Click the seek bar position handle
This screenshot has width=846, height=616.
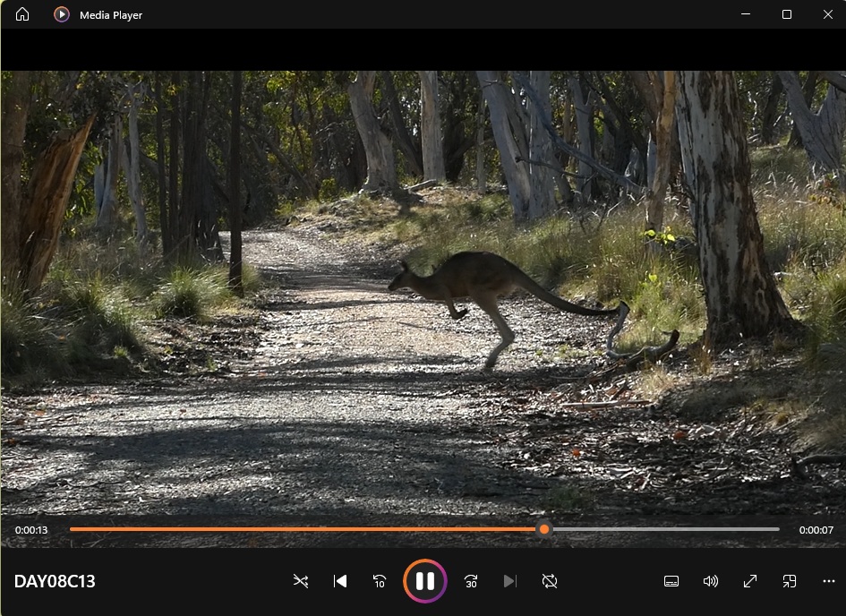pos(544,529)
